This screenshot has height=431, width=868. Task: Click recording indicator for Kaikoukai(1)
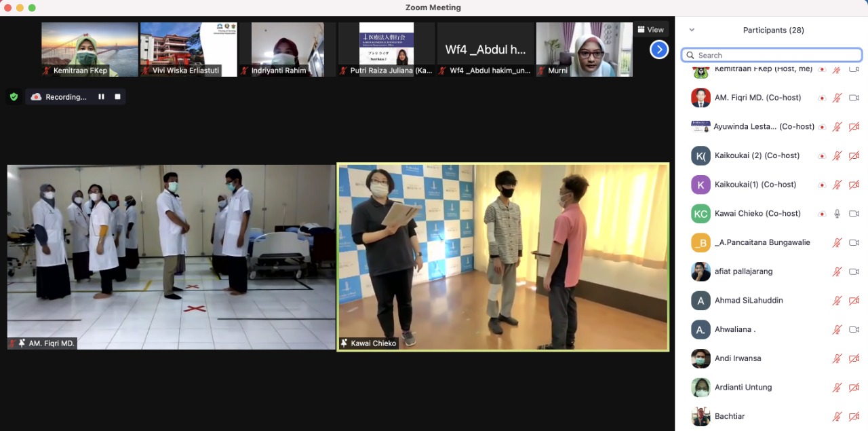point(822,185)
